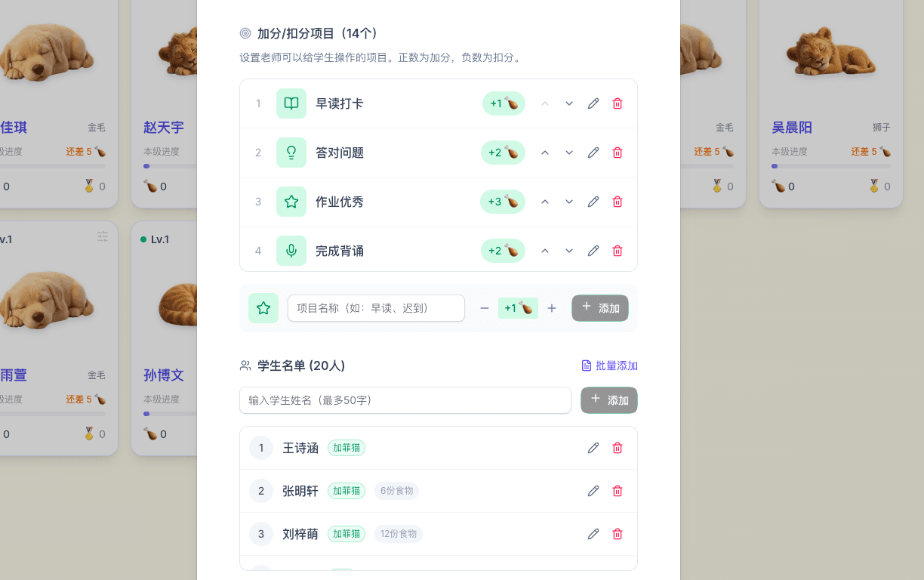This screenshot has height=580, width=924.
Task: Edit the 答对问题 scoring item
Action: tap(593, 153)
